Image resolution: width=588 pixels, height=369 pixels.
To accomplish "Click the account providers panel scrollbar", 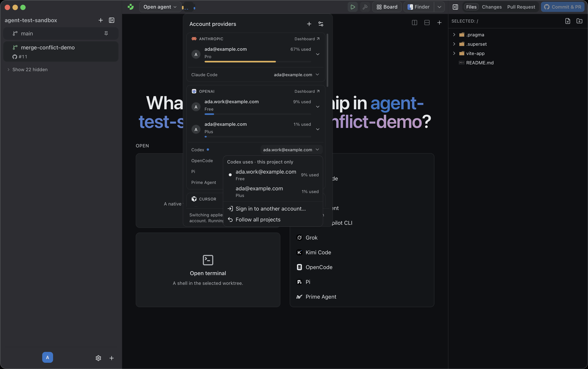I will 327,60.
